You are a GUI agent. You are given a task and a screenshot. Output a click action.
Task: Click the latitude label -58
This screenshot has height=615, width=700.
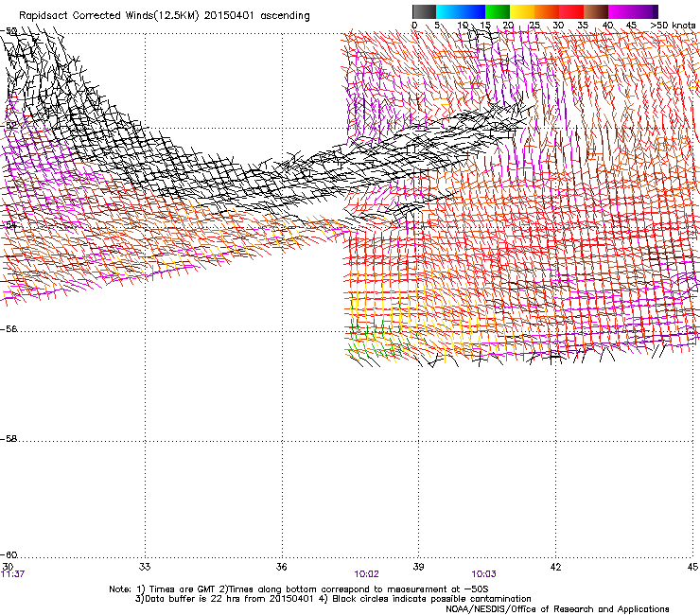click(x=9, y=439)
